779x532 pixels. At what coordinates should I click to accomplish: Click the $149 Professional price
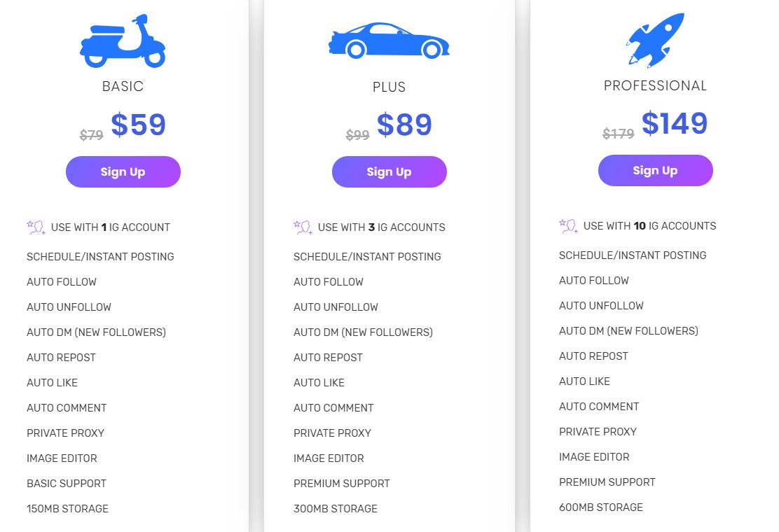click(674, 124)
